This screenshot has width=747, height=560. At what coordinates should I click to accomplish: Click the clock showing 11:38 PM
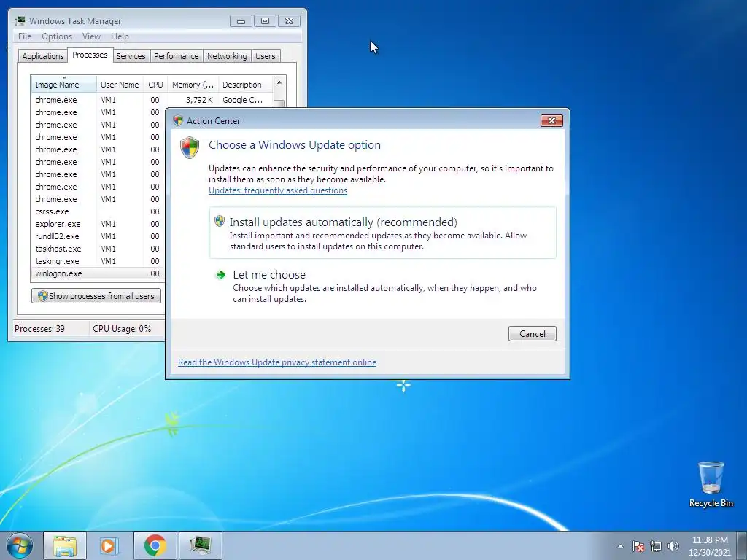click(x=710, y=546)
